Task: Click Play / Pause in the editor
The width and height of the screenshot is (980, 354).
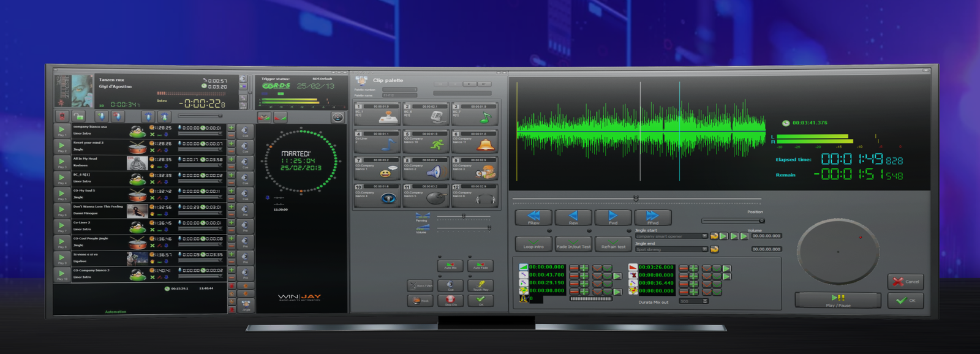Action: pos(838,300)
